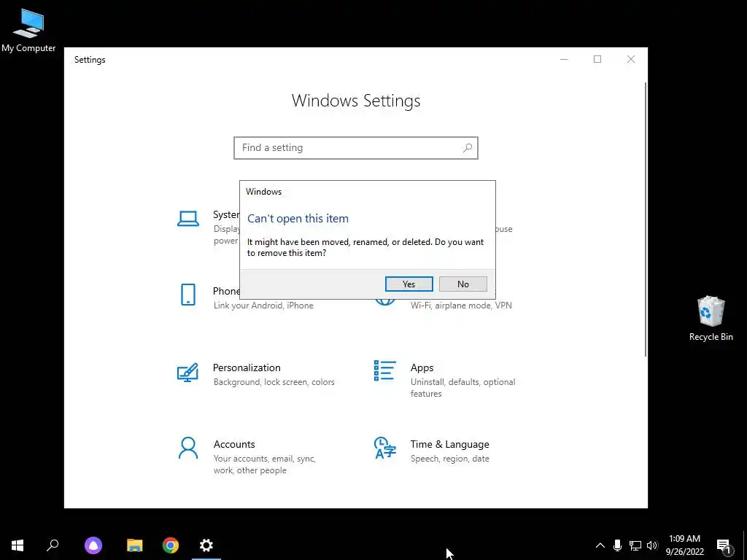Click the Show desktop strip at taskbar end
The height and width of the screenshot is (560, 747).
click(x=745, y=545)
